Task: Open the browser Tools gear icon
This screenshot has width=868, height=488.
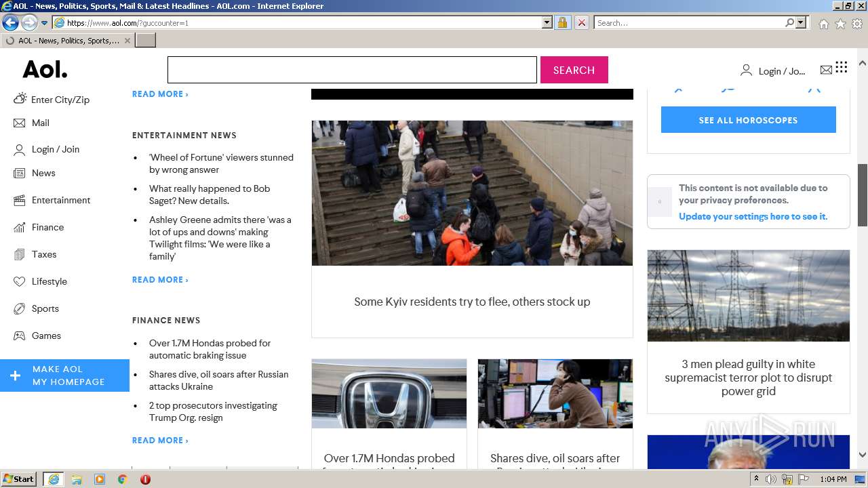Action: tap(857, 23)
